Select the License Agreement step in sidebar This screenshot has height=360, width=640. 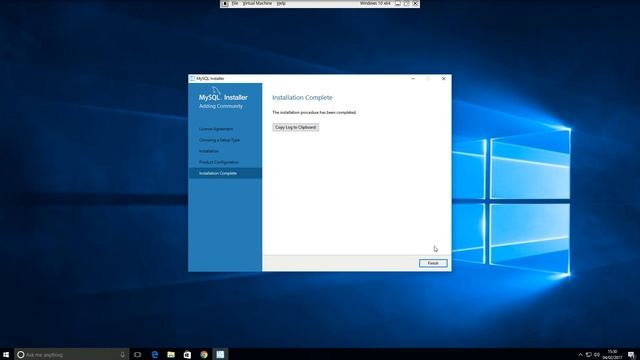[216, 129]
